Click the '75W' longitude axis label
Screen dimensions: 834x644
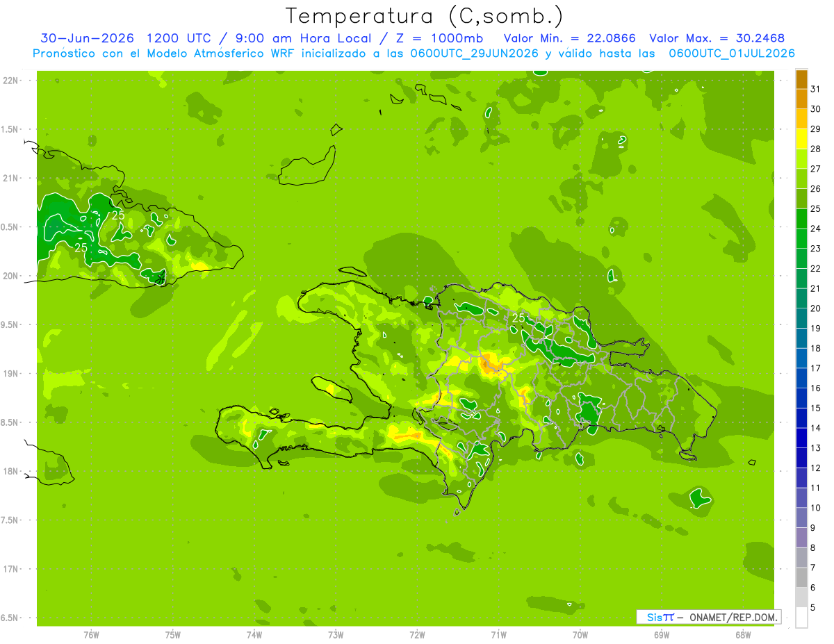pos(173,634)
